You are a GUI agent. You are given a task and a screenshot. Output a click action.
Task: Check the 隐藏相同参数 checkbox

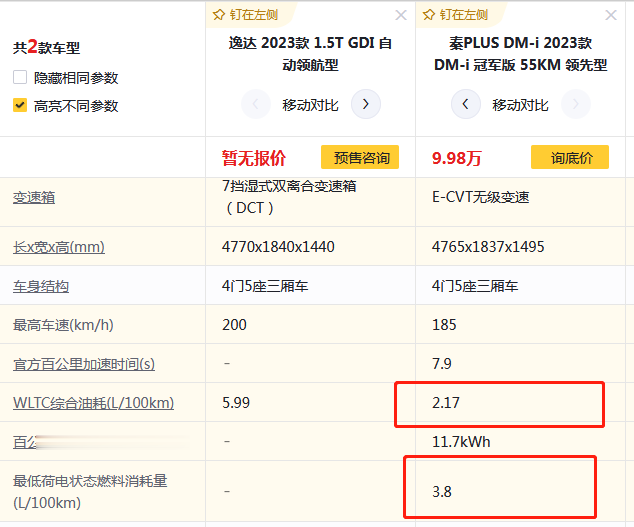(20, 77)
